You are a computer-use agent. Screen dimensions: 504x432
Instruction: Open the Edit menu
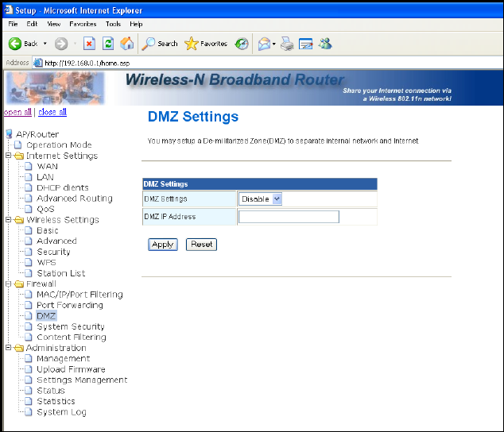tap(32, 24)
